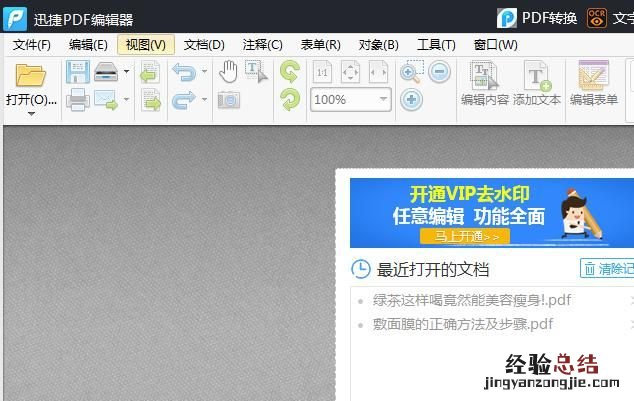Open recent file 敷面膜的正确方法及步骤.pdf
634x401 pixels.
click(x=463, y=324)
